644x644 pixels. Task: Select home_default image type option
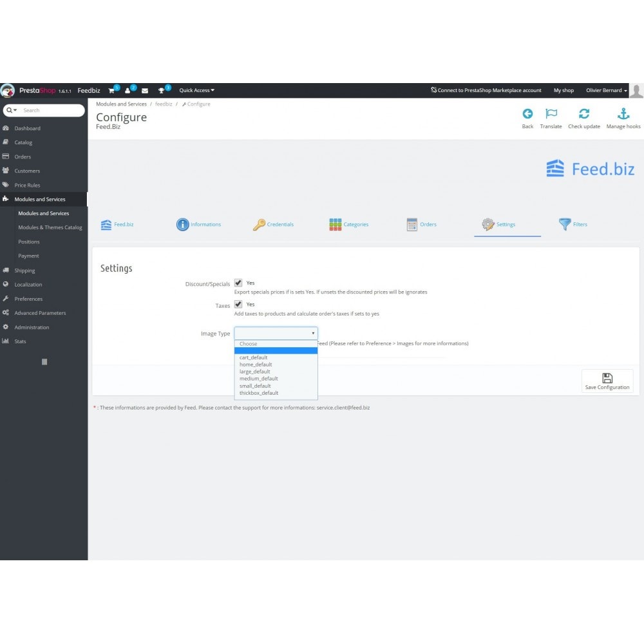click(276, 365)
